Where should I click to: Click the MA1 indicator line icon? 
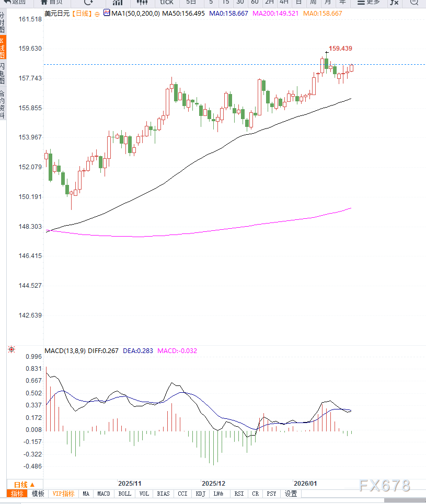point(107,13)
